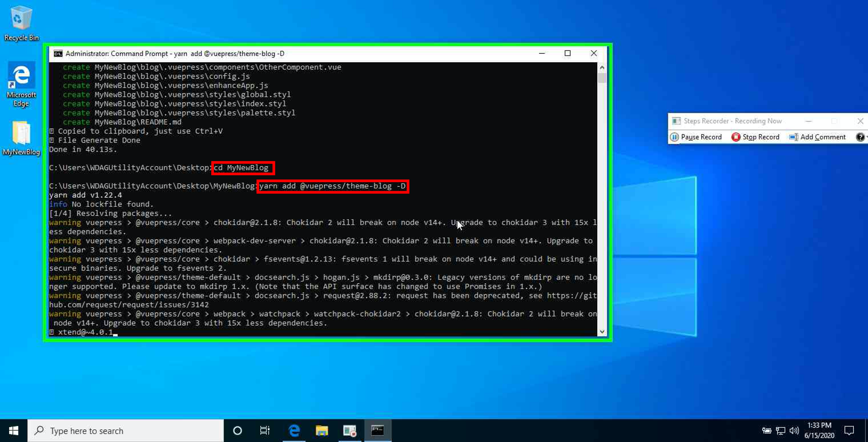Click the 'enhanceApp.js' create line
The width and height of the screenshot is (868, 442).
click(x=166, y=85)
